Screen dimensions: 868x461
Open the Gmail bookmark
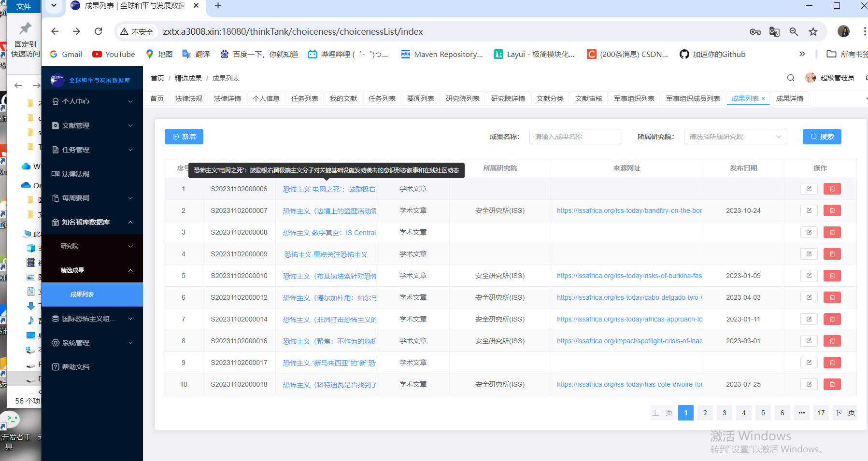pyautogui.click(x=66, y=54)
